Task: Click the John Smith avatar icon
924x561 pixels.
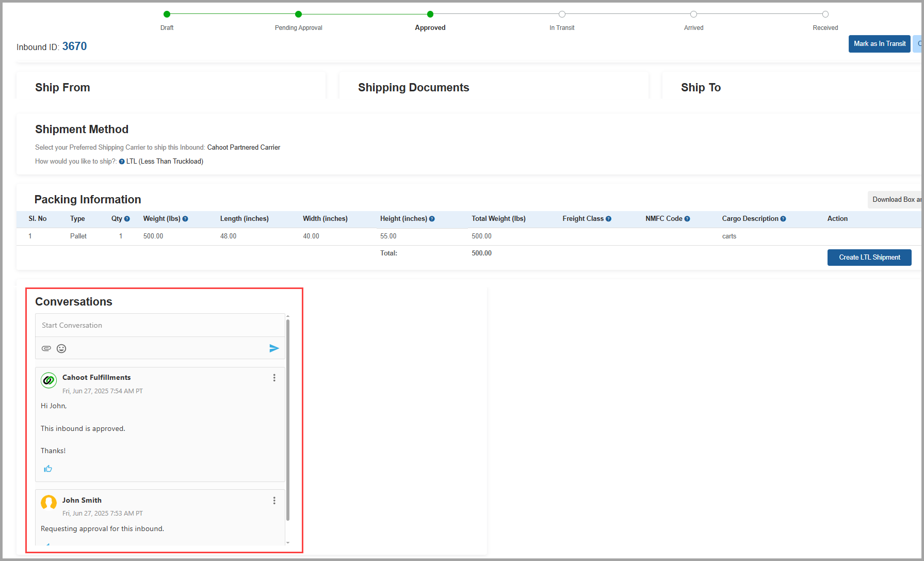Action: (x=49, y=502)
